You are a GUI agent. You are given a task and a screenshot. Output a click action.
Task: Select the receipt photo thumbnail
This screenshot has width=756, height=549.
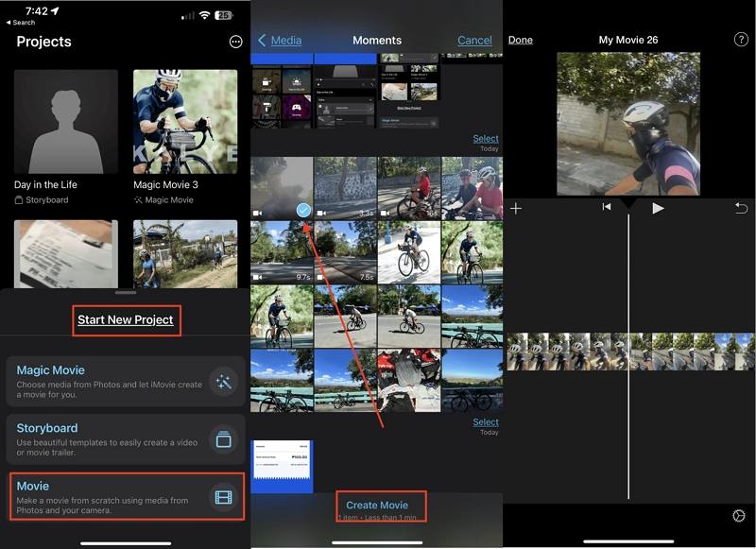point(282,466)
